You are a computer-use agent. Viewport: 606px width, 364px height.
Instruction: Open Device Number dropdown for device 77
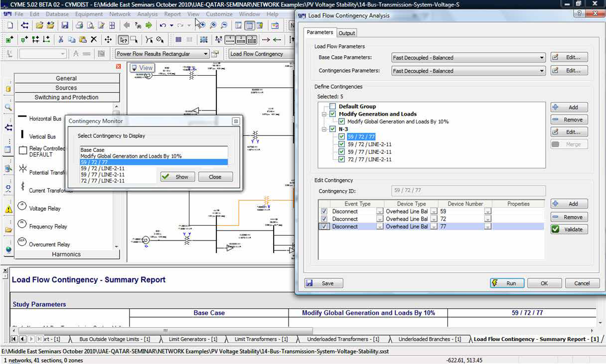pos(487,226)
